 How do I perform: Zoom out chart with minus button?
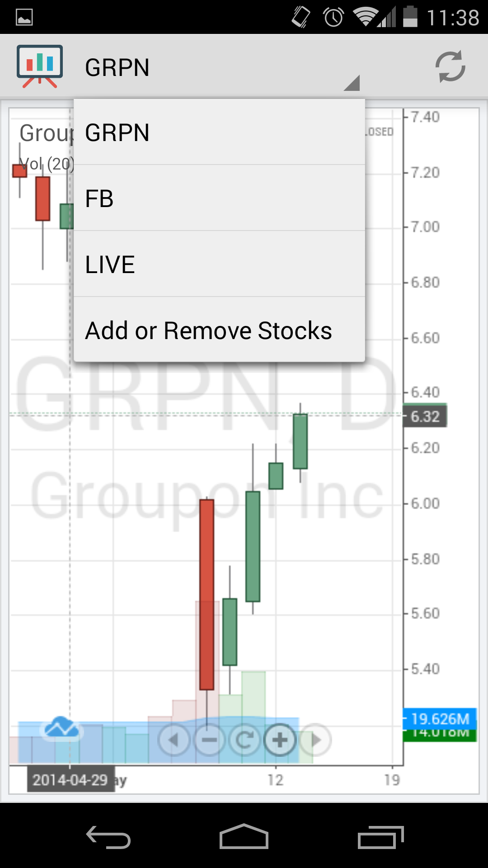pyautogui.click(x=209, y=740)
